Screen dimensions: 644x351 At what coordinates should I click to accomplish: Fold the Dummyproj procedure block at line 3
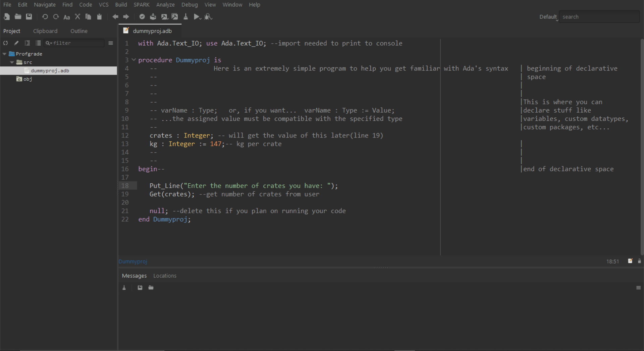tap(134, 60)
